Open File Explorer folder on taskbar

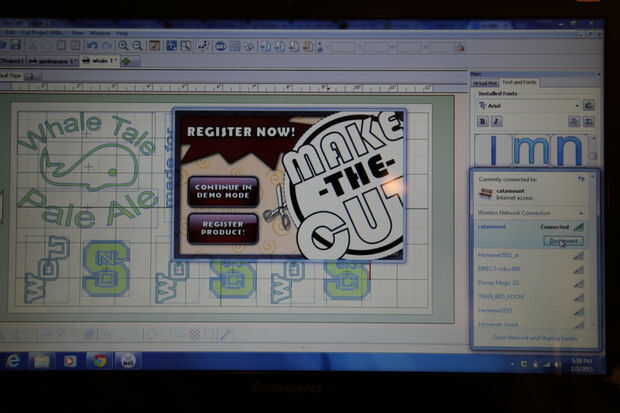click(x=41, y=361)
